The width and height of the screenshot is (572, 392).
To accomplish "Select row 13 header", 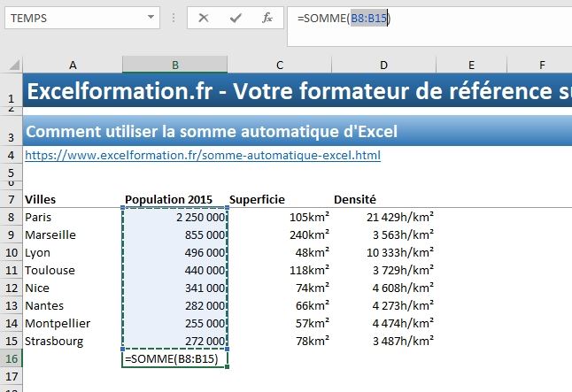I will click(11, 305).
